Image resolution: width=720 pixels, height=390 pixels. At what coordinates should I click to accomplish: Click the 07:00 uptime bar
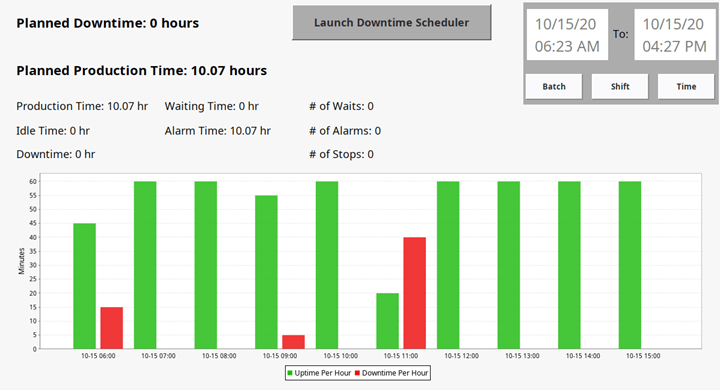(145, 265)
